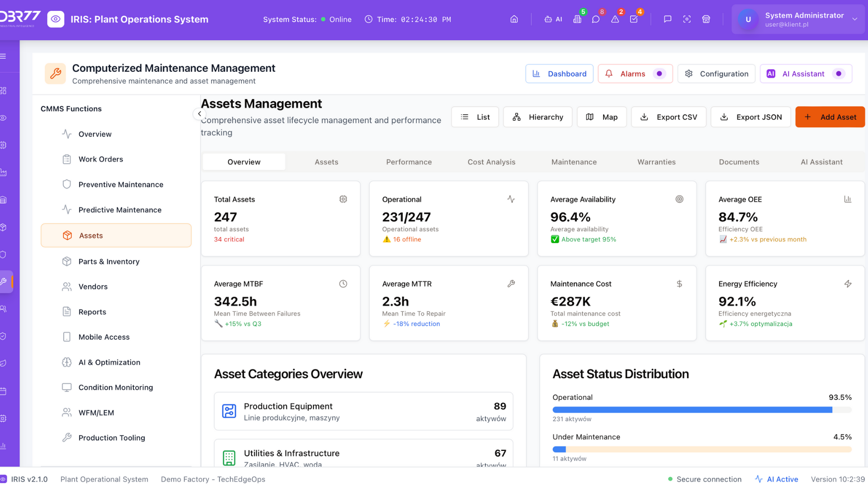The width and height of the screenshot is (868, 488).
Task: Click the Add Asset button
Action: [x=830, y=117]
